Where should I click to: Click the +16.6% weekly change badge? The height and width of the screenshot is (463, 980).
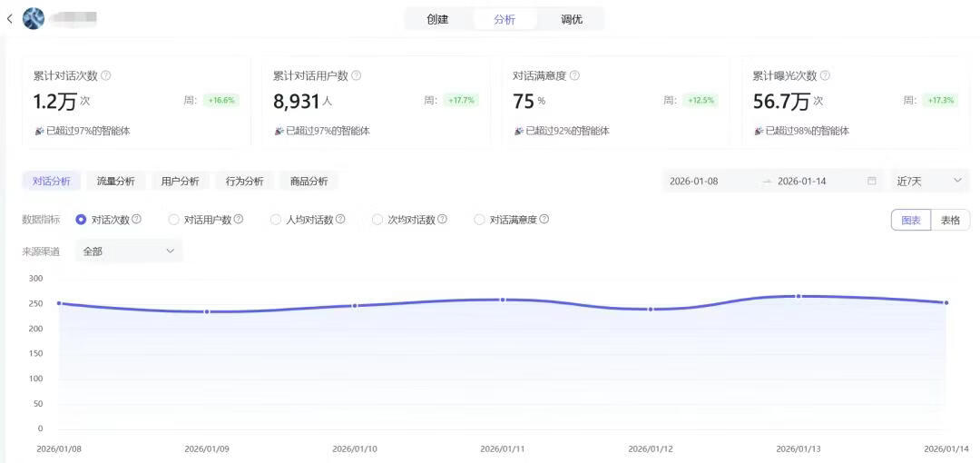[x=221, y=100]
